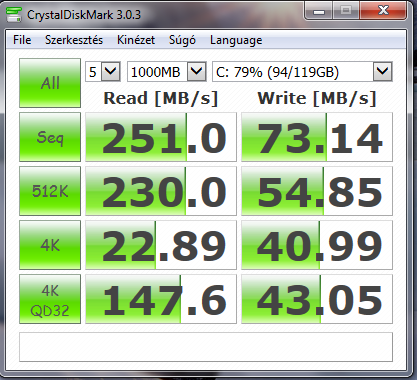The image size is (417, 380).
Task: Run the 4K benchmark test
Action: (x=50, y=245)
